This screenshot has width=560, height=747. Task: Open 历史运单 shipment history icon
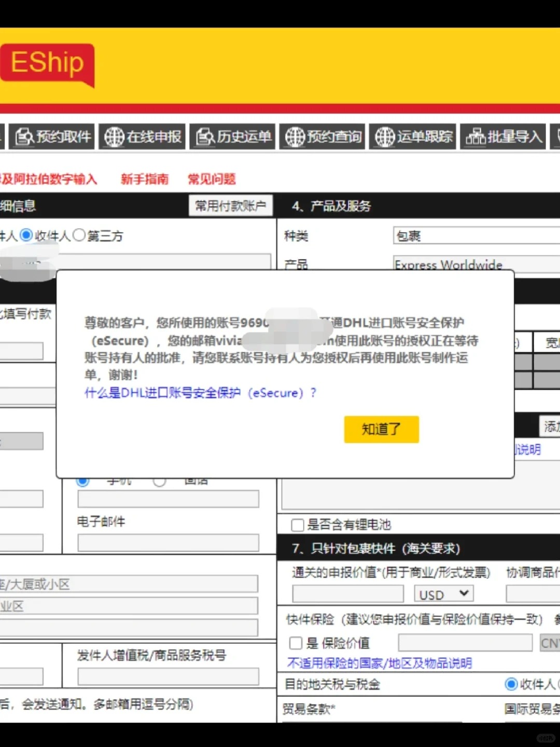(x=205, y=137)
